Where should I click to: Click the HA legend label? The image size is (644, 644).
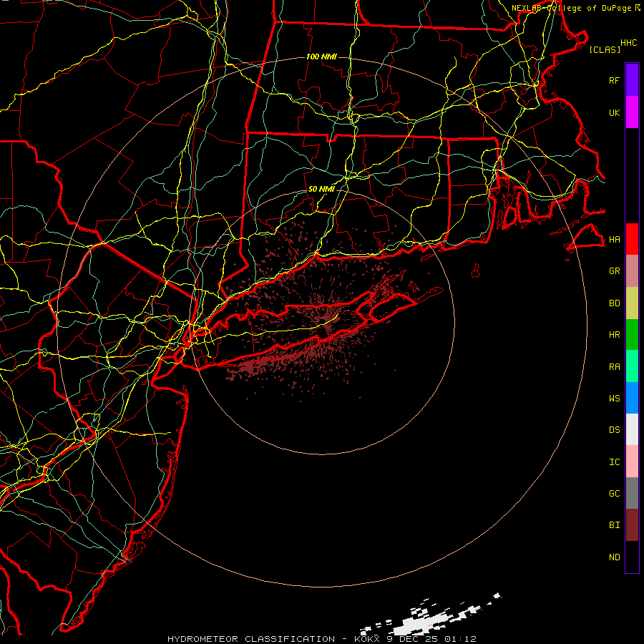click(x=615, y=239)
